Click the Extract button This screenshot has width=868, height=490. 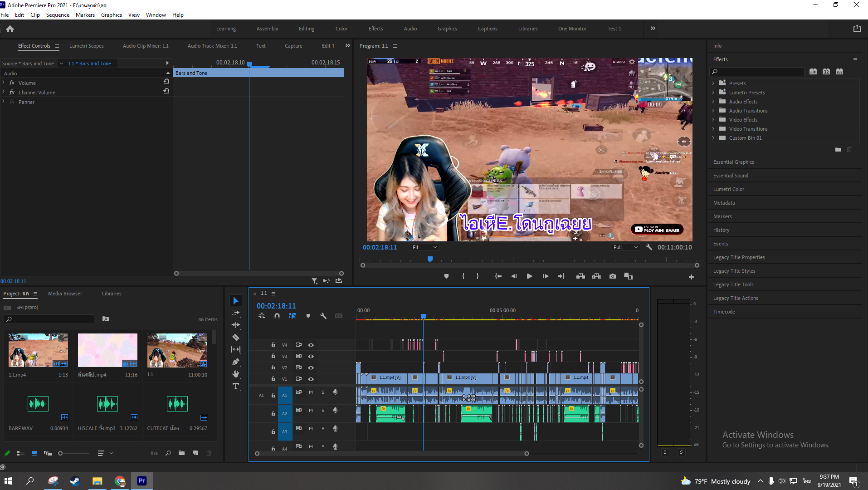click(x=596, y=276)
